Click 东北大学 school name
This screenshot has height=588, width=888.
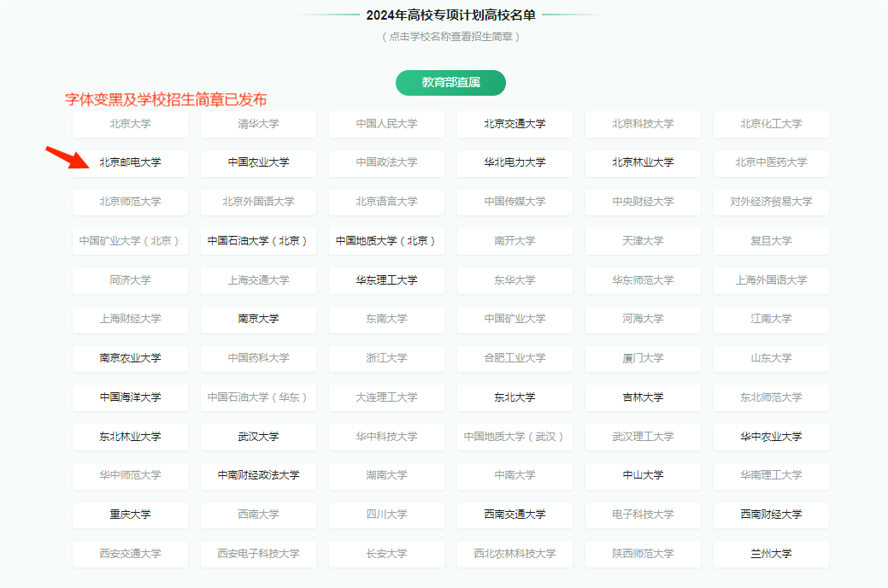(x=515, y=397)
